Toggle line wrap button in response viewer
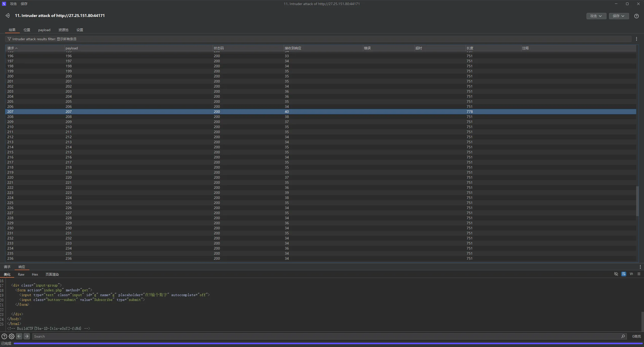The width and height of the screenshot is (644, 347). (624, 274)
